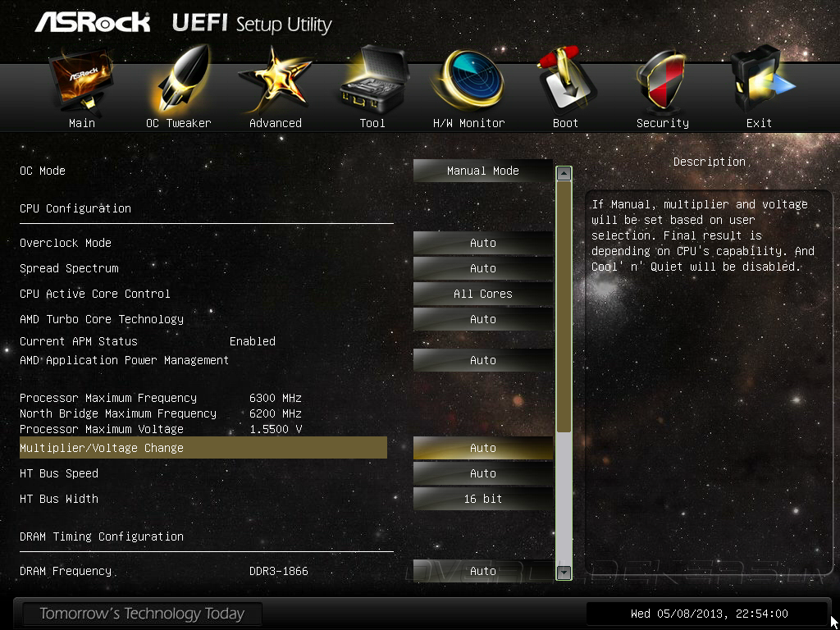Open the OC Mode Manual Mode selector
Screen dimensions: 840x630
click(482, 171)
